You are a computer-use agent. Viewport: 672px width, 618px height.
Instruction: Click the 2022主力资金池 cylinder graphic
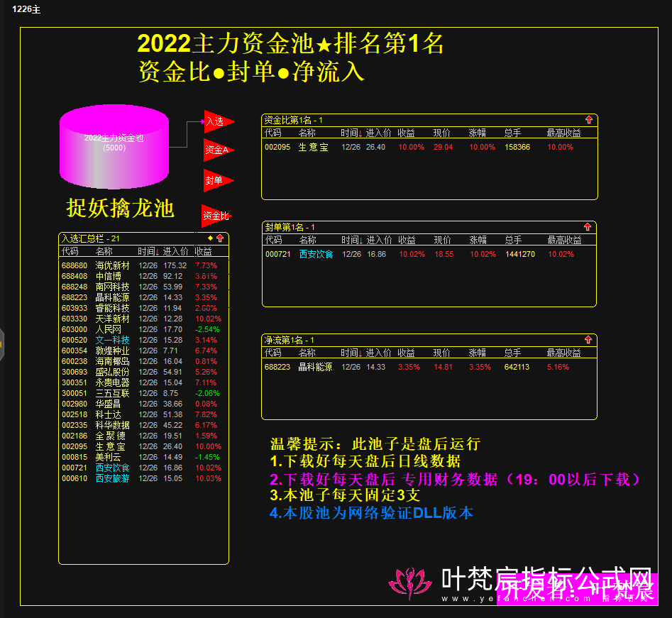114,145
